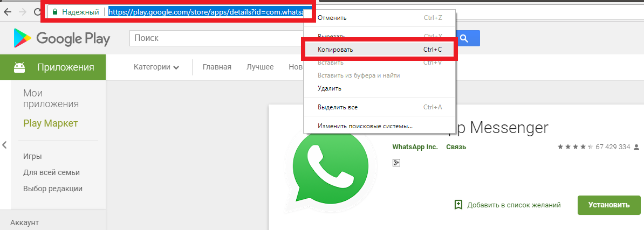Open Play Маркет in the sidebar
This screenshot has height=230, width=644.
click(x=51, y=123)
